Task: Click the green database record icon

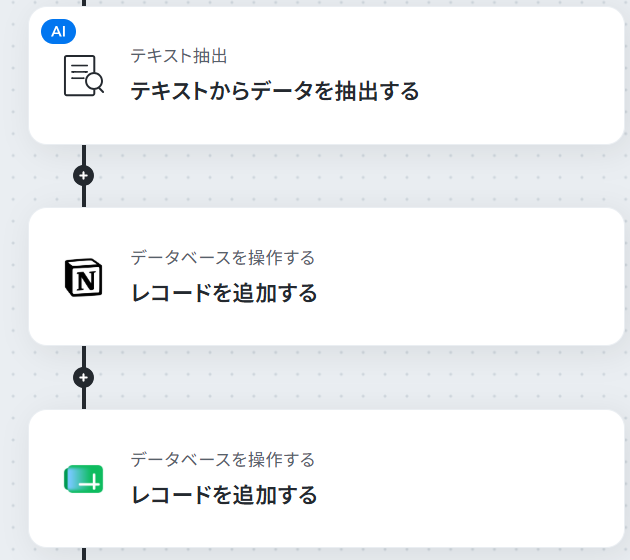Action: [84, 479]
